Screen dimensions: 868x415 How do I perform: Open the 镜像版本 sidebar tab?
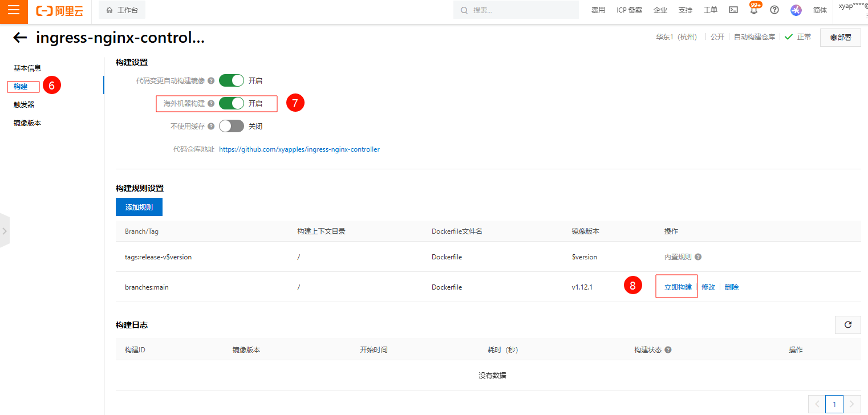click(27, 123)
